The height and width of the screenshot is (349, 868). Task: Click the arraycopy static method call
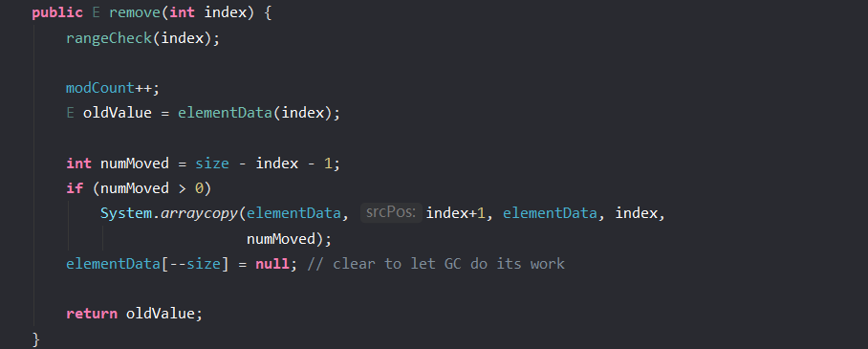(199, 212)
